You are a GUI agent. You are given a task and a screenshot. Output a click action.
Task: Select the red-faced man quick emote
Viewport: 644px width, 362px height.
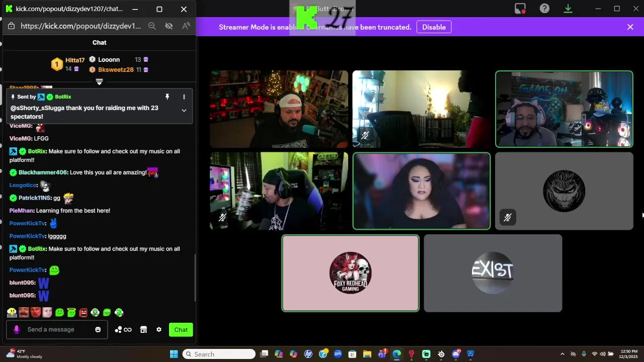(35, 312)
